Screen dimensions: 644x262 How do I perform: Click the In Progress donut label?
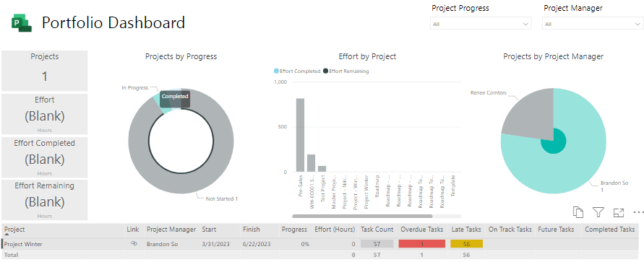[x=134, y=88]
